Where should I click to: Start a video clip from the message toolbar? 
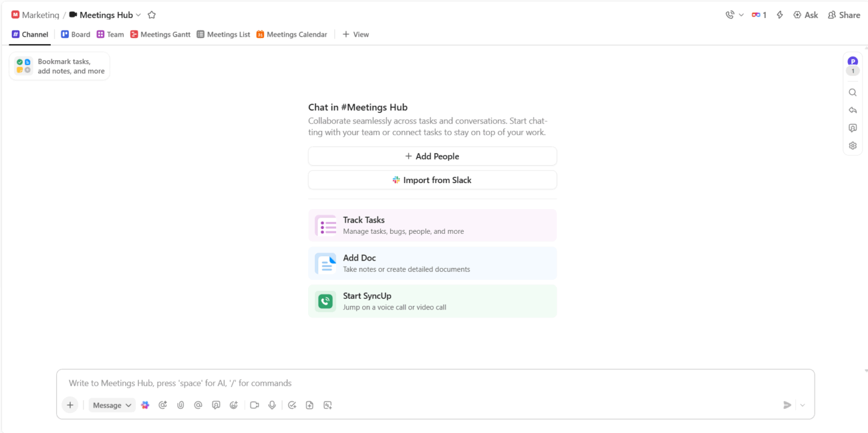coord(254,404)
